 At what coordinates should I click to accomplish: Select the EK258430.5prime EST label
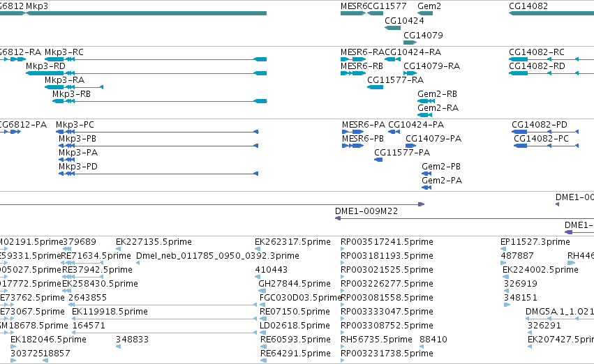pos(100,285)
